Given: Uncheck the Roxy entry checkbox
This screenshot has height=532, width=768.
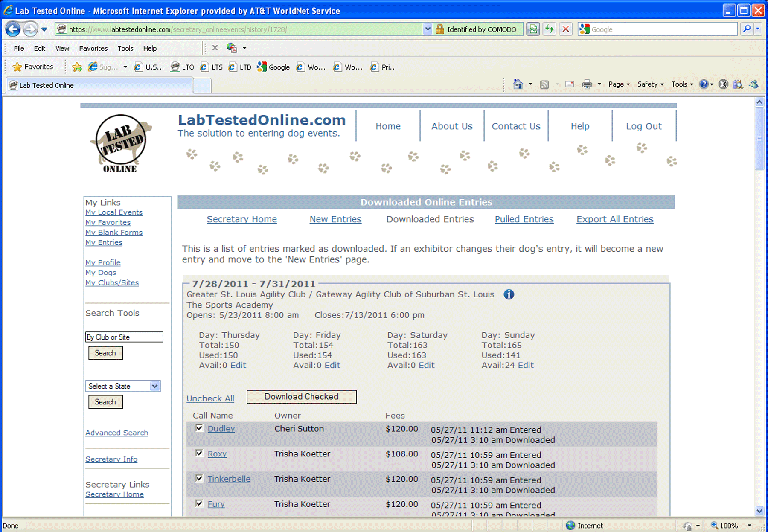Looking at the screenshot, I should point(199,453).
